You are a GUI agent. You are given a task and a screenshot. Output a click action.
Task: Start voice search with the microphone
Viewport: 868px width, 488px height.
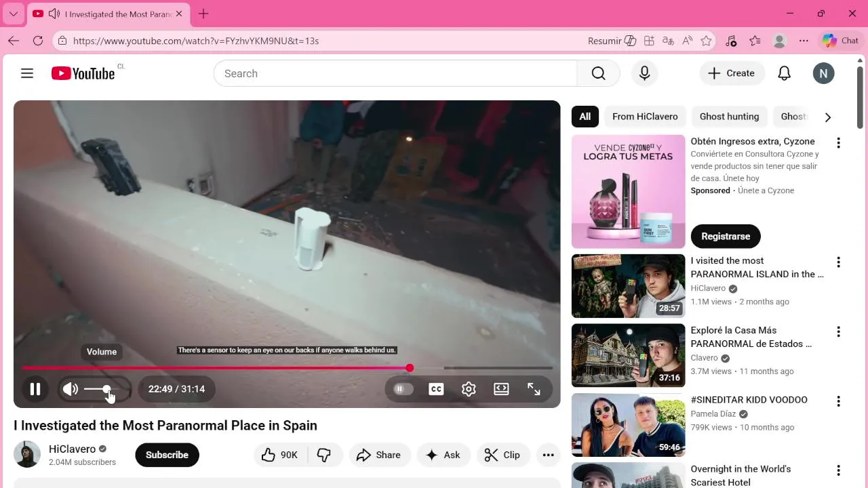[x=645, y=73]
